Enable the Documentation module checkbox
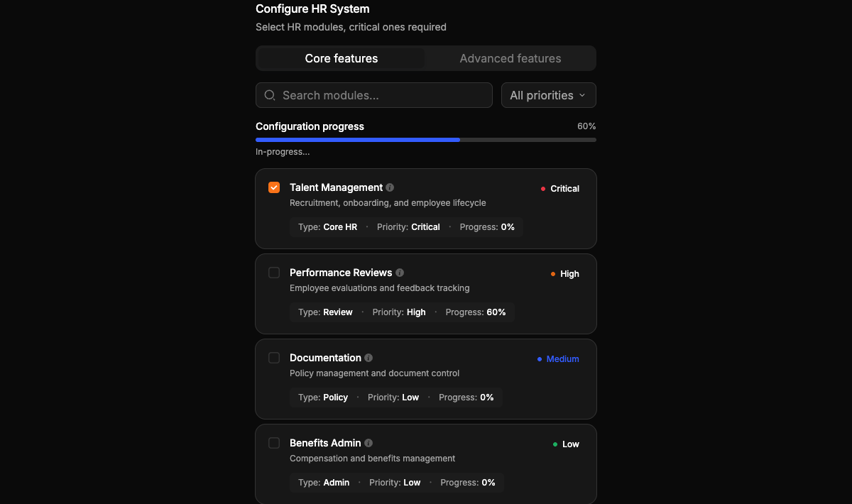This screenshot has width=852, height=504. (274, 358)
